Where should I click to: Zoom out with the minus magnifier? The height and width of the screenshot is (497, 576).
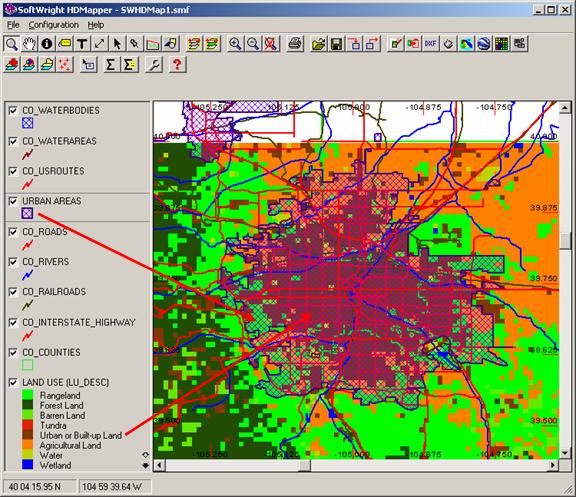(253, 44)
